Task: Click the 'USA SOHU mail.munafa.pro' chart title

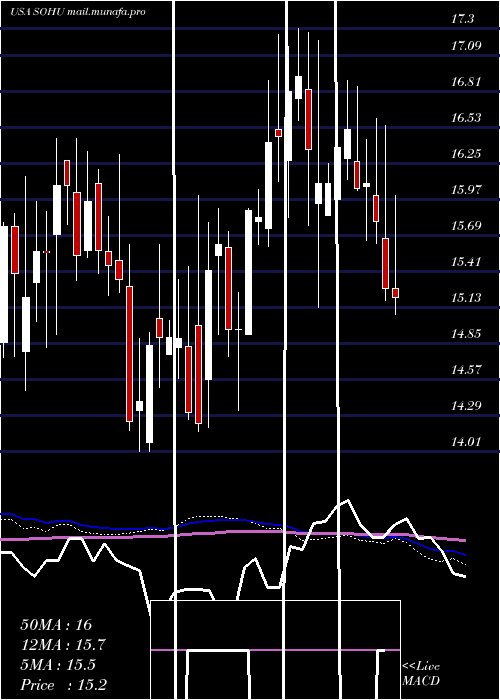Action: pos(78,12)
